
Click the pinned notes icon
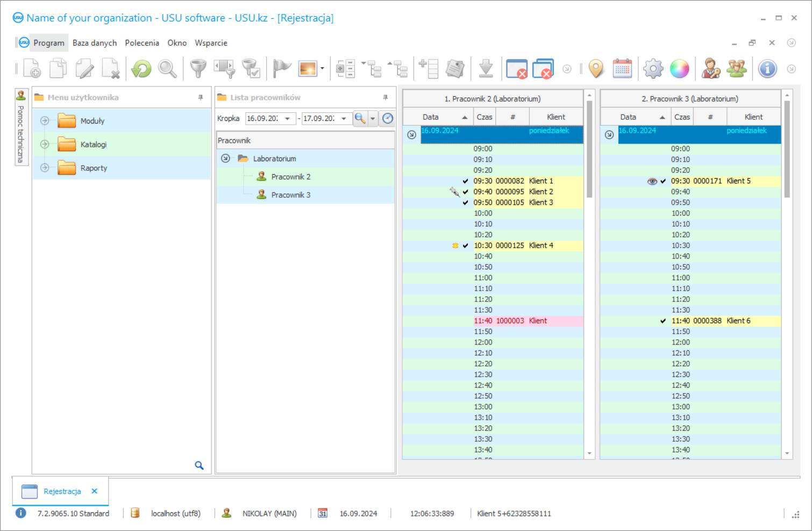(455, 69)
